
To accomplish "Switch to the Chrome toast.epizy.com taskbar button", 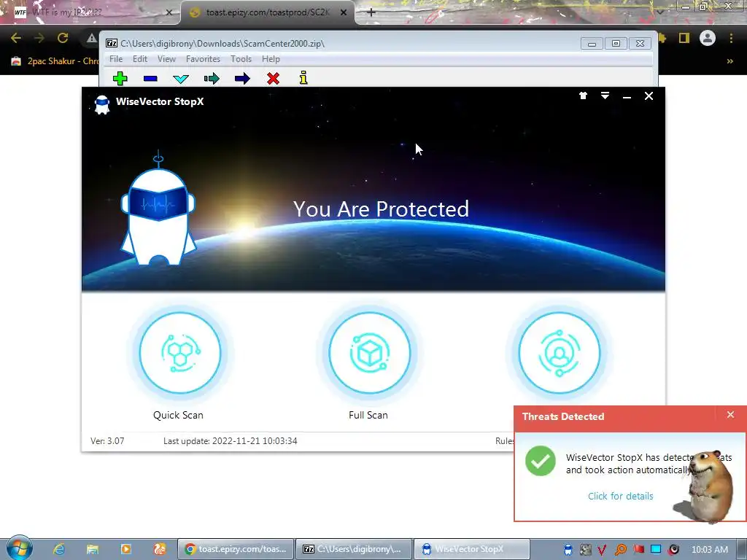I will click(236, 549).
